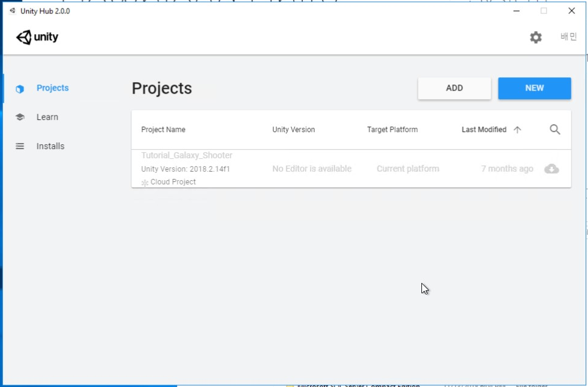Click the Projects cube icon
Screen dimensions: 588x387
pos(20,89)
